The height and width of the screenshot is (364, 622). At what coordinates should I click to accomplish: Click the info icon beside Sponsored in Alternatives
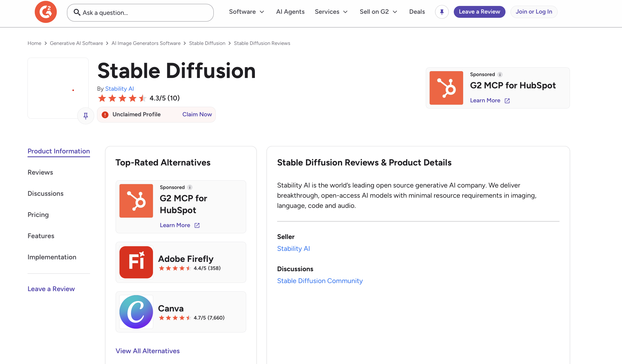coord(190,187)
